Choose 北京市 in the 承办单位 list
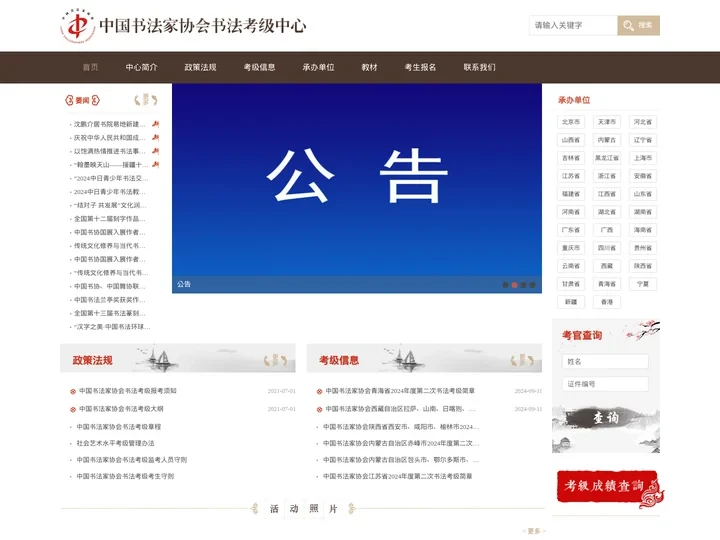This screenshot has height=540, width=720. pyautogui.click(x=571, y=122)
